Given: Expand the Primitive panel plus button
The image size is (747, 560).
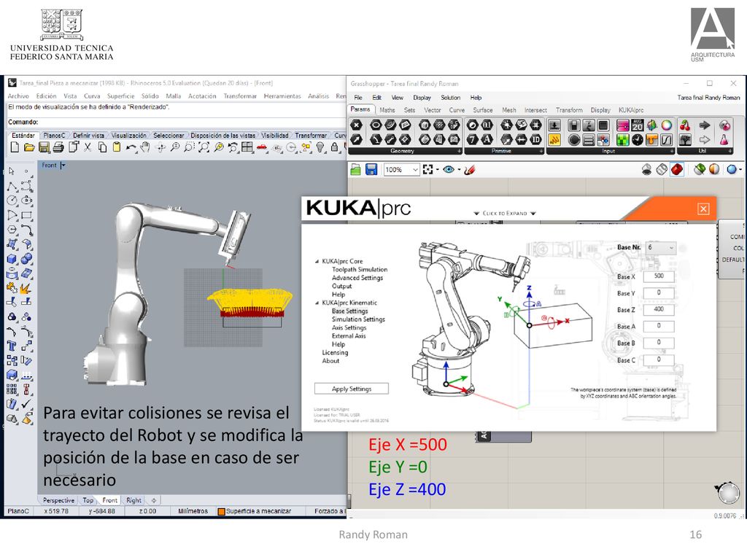Looking at the screenshot, I should [x=541, y=151].
